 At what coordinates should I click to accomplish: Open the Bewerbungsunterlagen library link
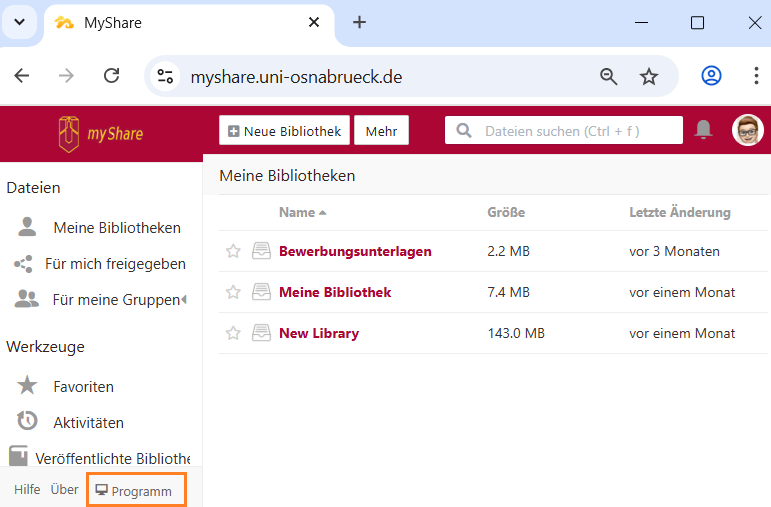[355, 252]
